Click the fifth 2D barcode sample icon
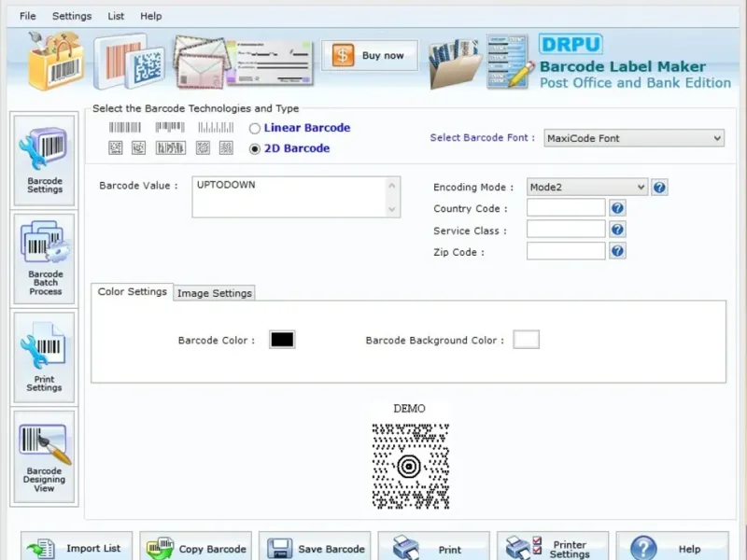Image resolution: width=747 pixels, height=560 pixels. 226,148
